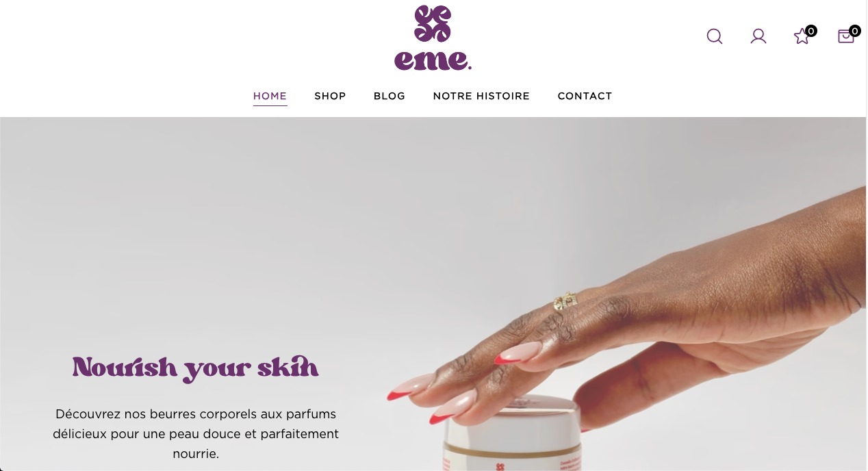Click the wishlist item count badge
868x471 pixels.
(x=811, y=31)
